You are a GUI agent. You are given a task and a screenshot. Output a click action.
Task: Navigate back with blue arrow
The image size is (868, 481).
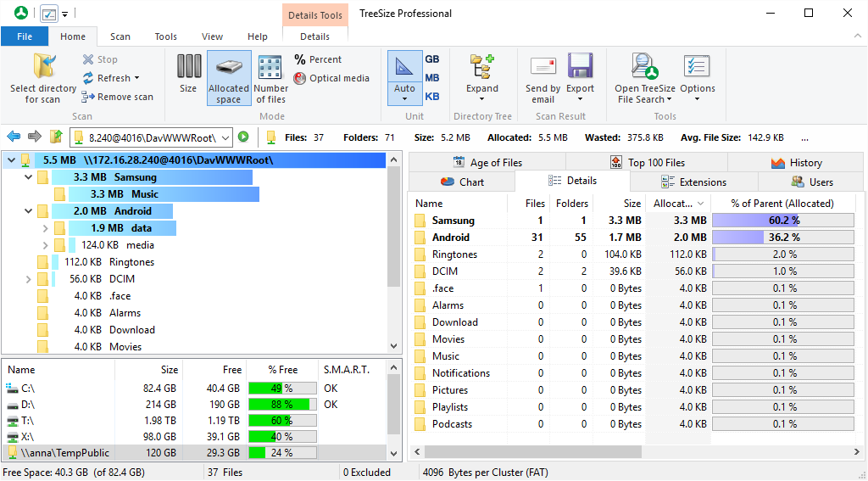14,137
